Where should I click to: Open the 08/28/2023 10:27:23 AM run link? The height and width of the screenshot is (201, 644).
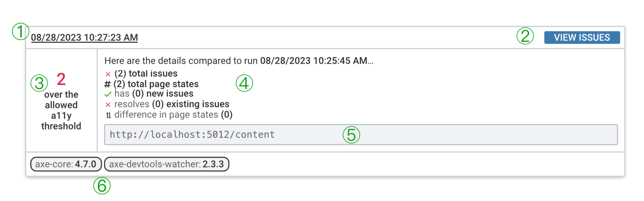coord(85,38)
